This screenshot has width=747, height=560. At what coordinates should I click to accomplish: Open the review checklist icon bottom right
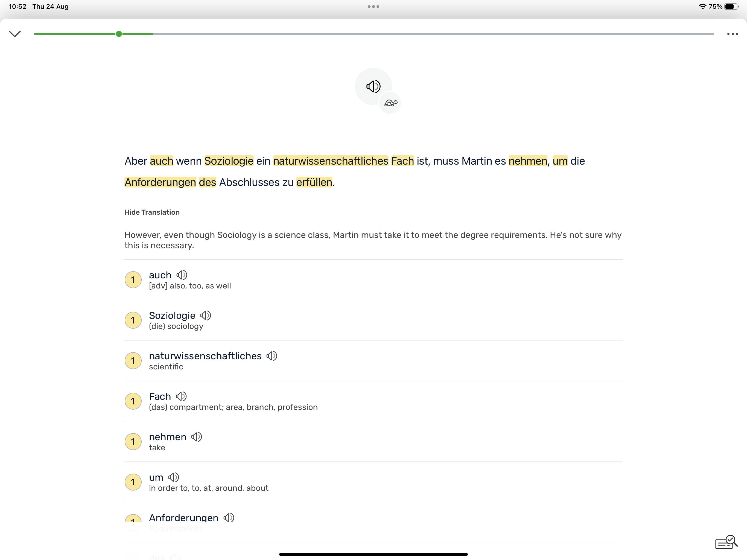tap(726, 542)
